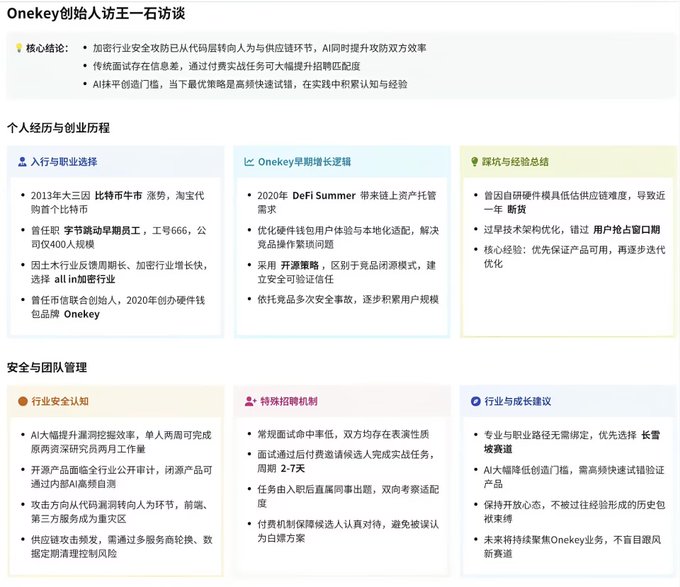Click the bullet 2013年大三因比特币牛市涨势

pos(118,202)
